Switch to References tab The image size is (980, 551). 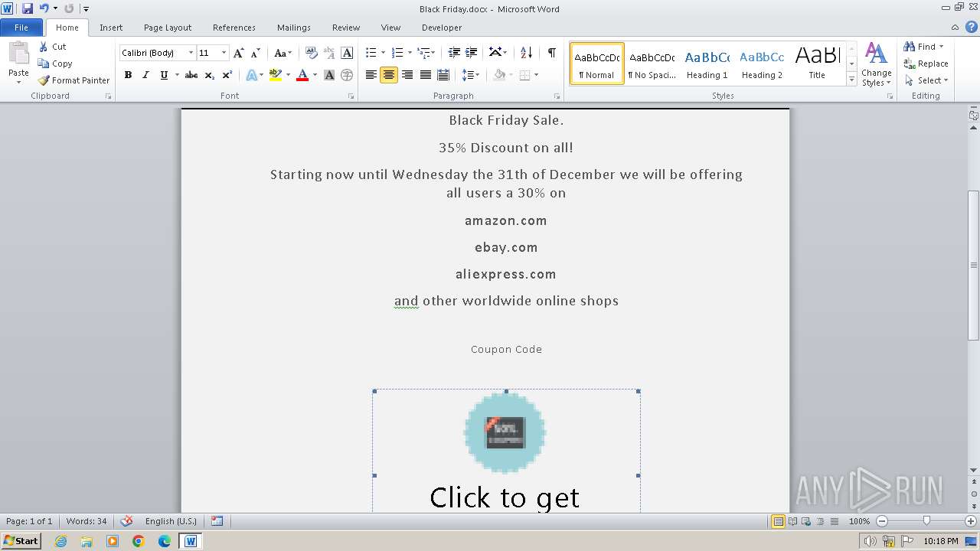(234, 28)
